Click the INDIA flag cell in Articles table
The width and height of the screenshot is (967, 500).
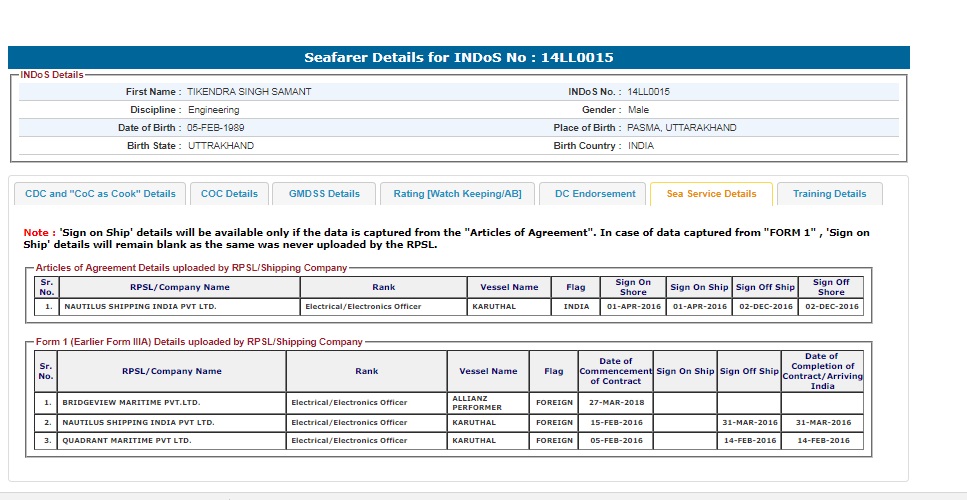click(x=576, y=307)
